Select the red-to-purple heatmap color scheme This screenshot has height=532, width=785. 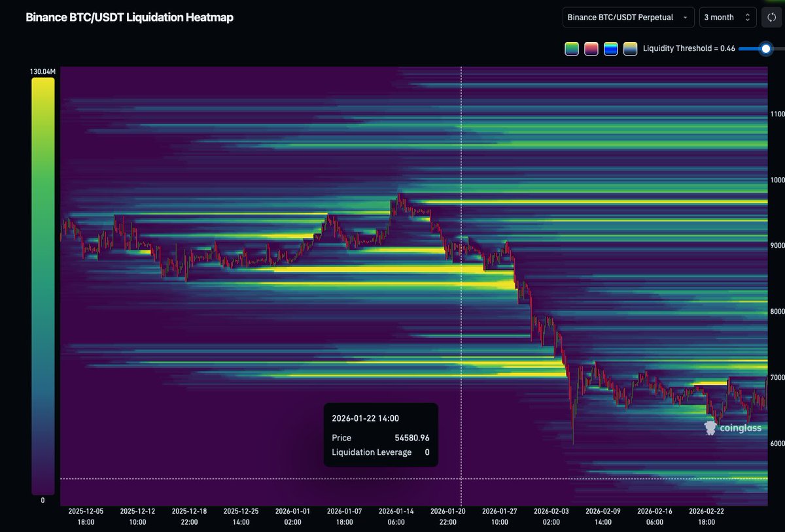[591, 48]
